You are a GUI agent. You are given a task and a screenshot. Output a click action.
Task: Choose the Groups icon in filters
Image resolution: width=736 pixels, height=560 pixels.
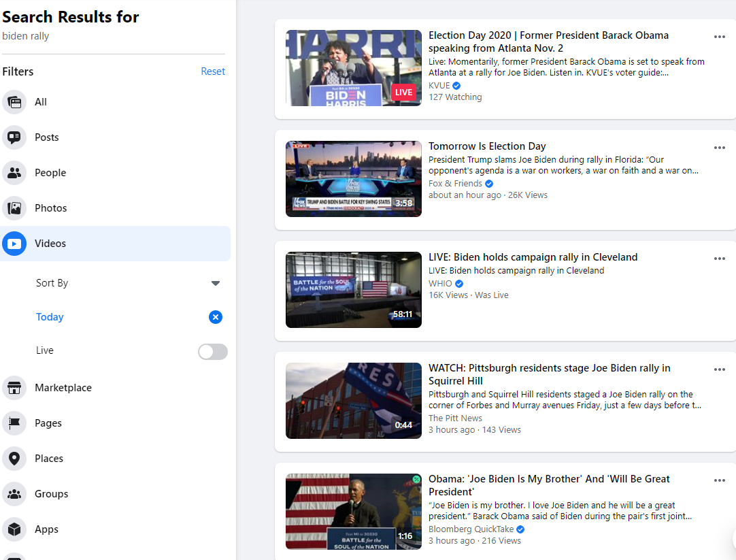click(x=14, y=494)
